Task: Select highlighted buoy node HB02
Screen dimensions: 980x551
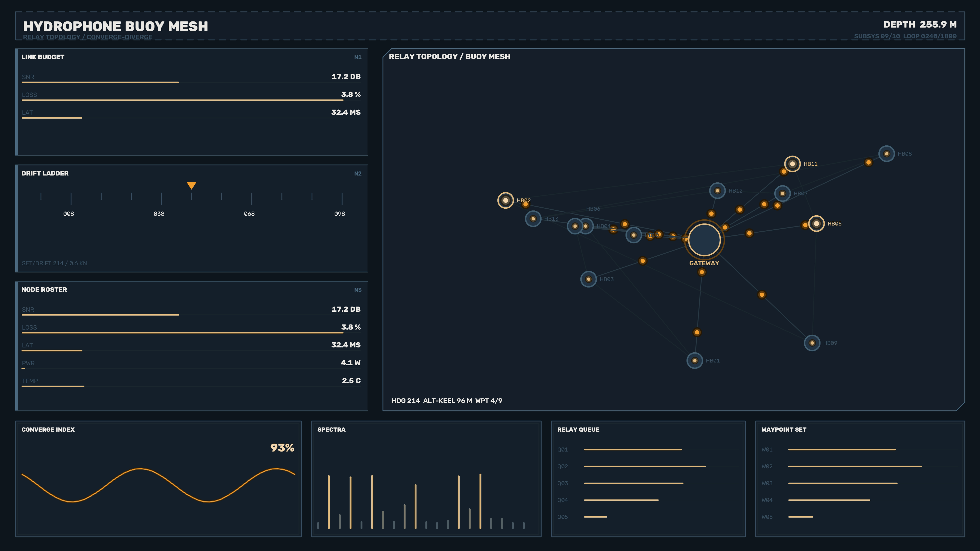Action: click(506, 201)
